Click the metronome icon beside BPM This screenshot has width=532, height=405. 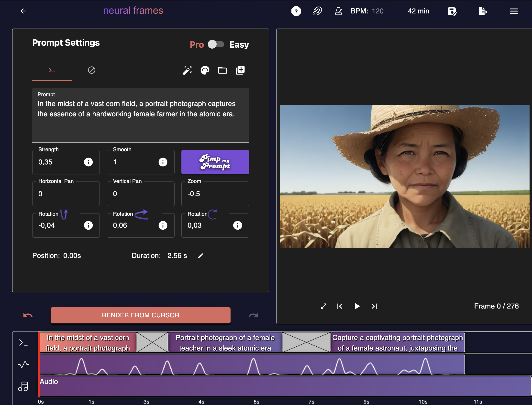338,11
